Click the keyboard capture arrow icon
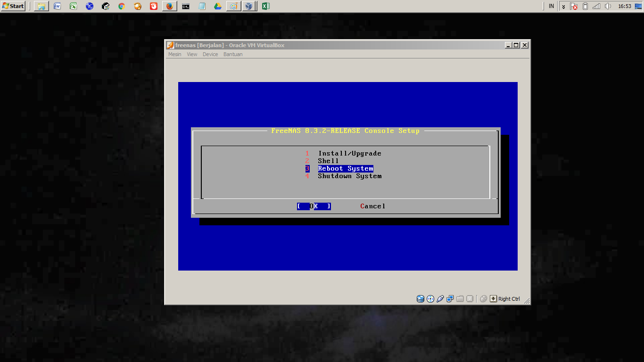This screenshot has height=362, width=644. [494, 299]
